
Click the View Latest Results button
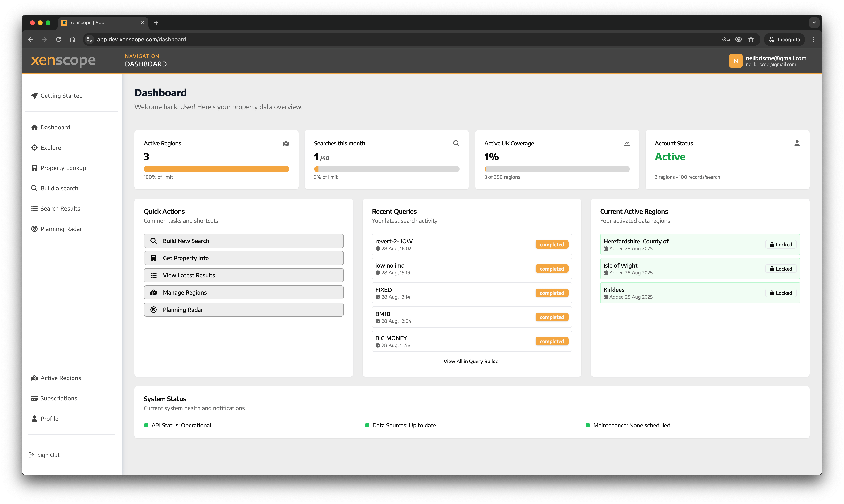244,275
